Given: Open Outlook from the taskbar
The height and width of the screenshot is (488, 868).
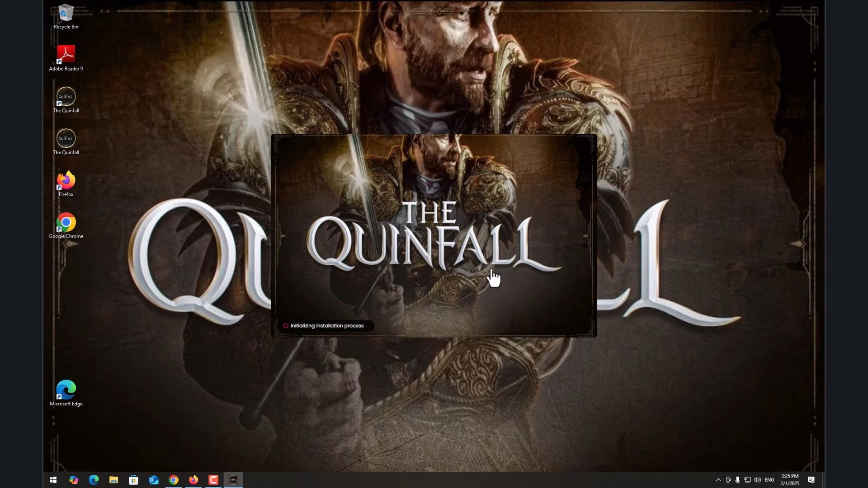Looking at the screenshot, I should (x=154, y=480).
